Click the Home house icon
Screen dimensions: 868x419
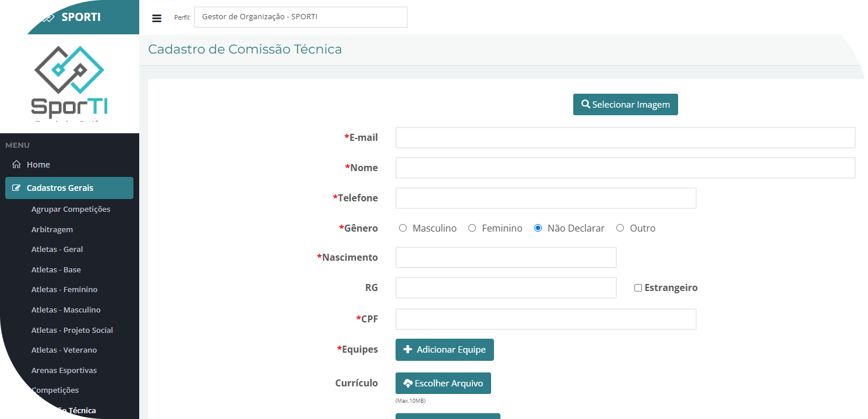(16, 165)
